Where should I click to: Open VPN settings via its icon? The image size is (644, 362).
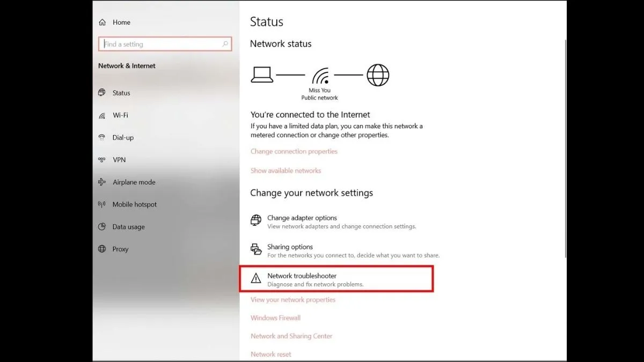(103, 160)
